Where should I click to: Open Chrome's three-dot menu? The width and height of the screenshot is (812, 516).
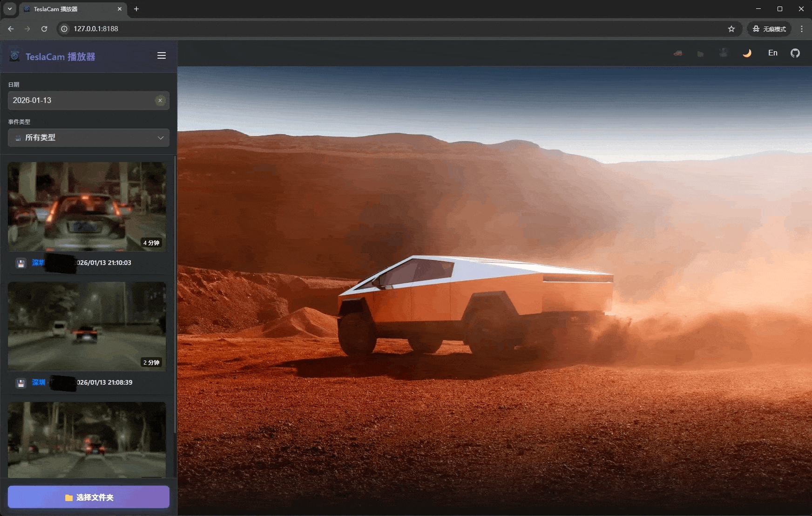click(x=802, y=28)
